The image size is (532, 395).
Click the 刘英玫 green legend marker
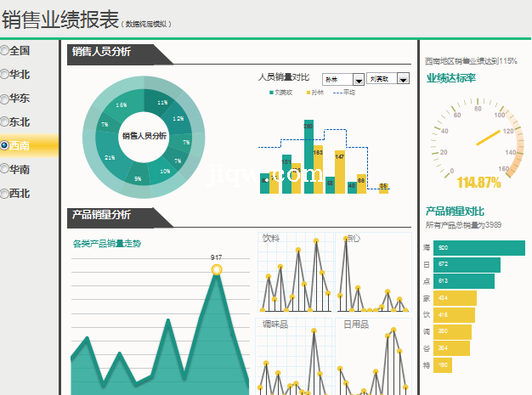click(271, 92)
